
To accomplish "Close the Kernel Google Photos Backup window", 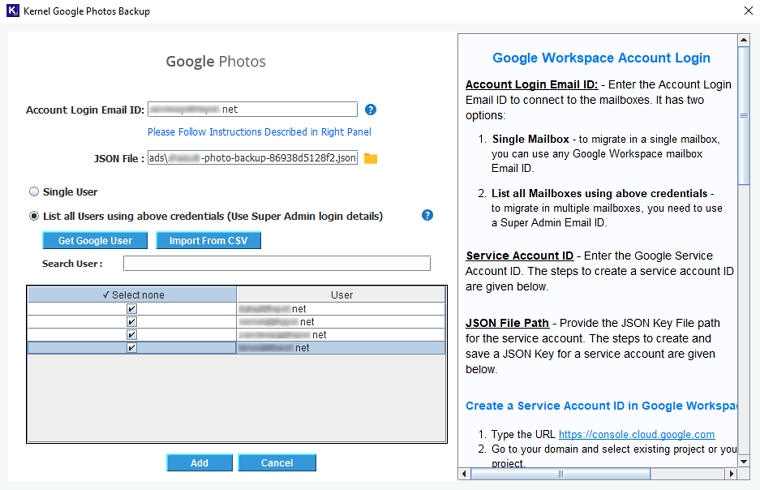I will [748, 11].
